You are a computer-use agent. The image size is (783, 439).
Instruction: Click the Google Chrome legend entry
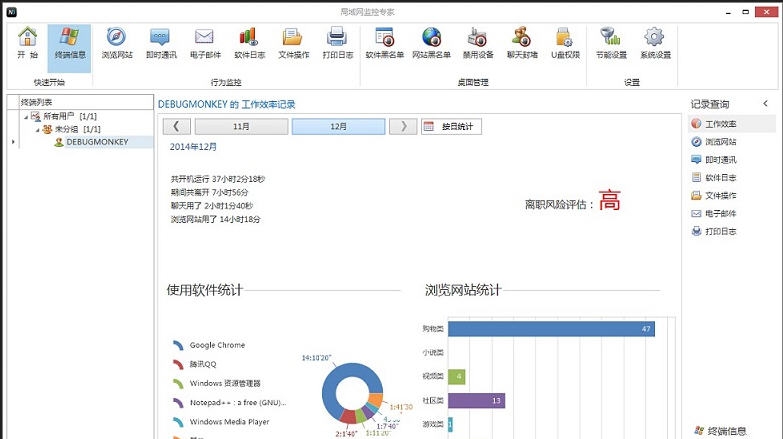(x=209, y=345)
